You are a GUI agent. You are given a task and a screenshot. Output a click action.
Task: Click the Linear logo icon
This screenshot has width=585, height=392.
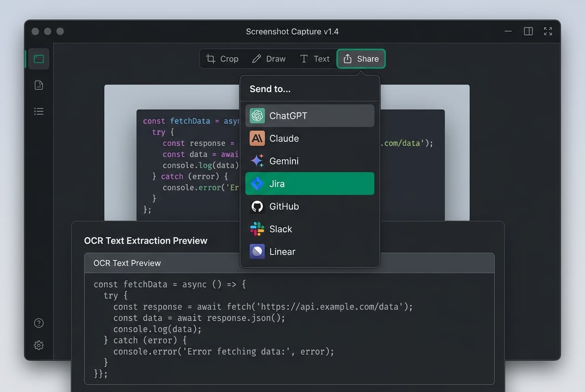tap(257, 251)
